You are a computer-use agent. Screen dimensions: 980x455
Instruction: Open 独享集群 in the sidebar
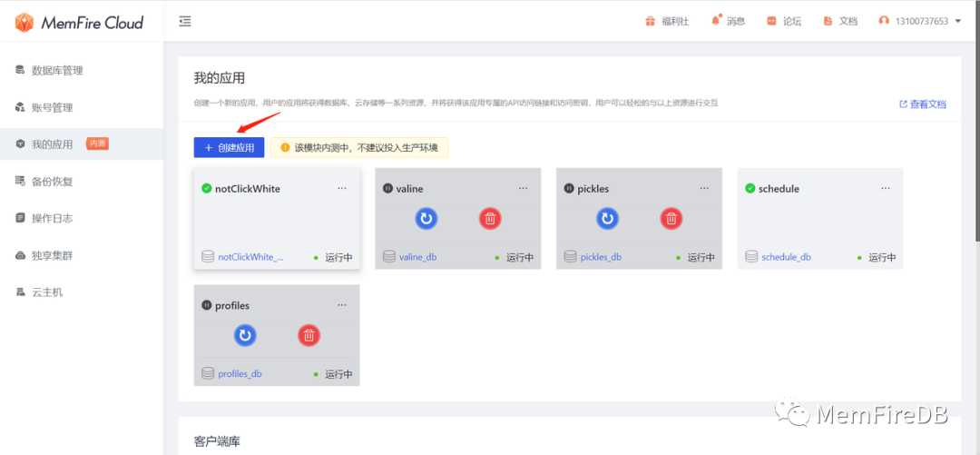[82, 255]
